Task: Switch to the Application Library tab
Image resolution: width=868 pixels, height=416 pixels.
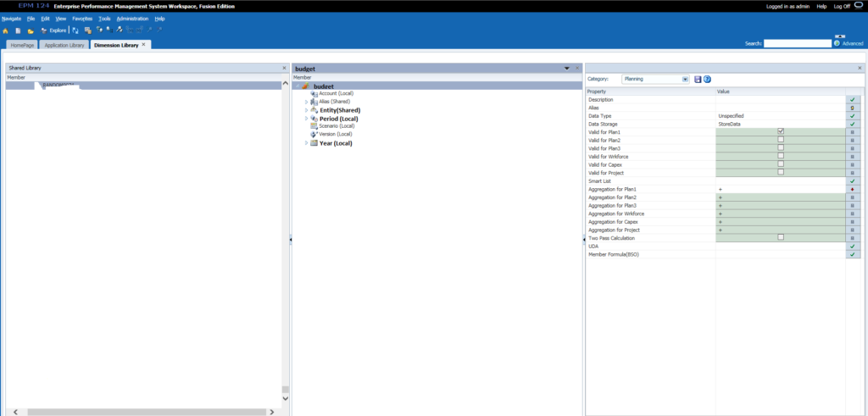Action: tap(63, 44)
